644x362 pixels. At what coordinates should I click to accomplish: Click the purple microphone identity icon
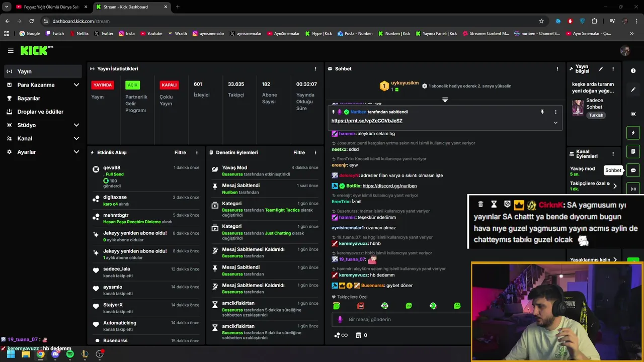[x=340, y=319]
